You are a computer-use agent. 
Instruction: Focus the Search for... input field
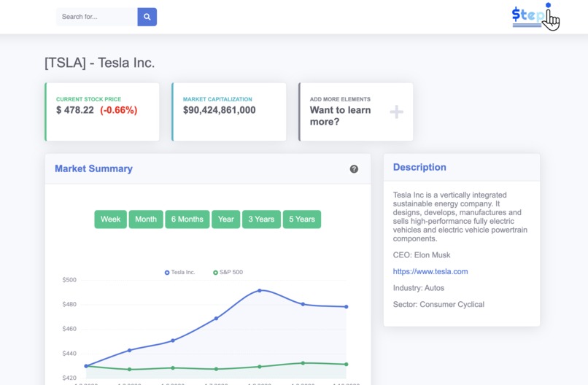[x=97, y=17]
